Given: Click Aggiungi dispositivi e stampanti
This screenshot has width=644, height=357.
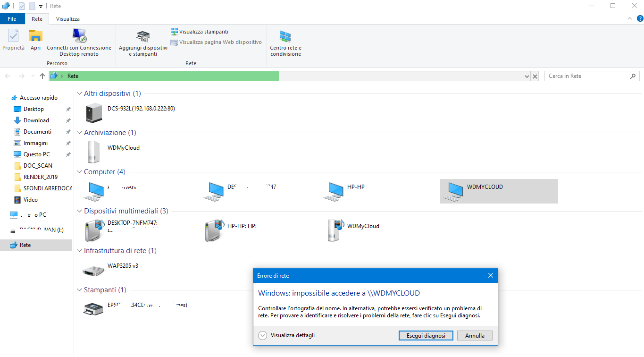Looking at the screenshot, I should pos(143,43).
